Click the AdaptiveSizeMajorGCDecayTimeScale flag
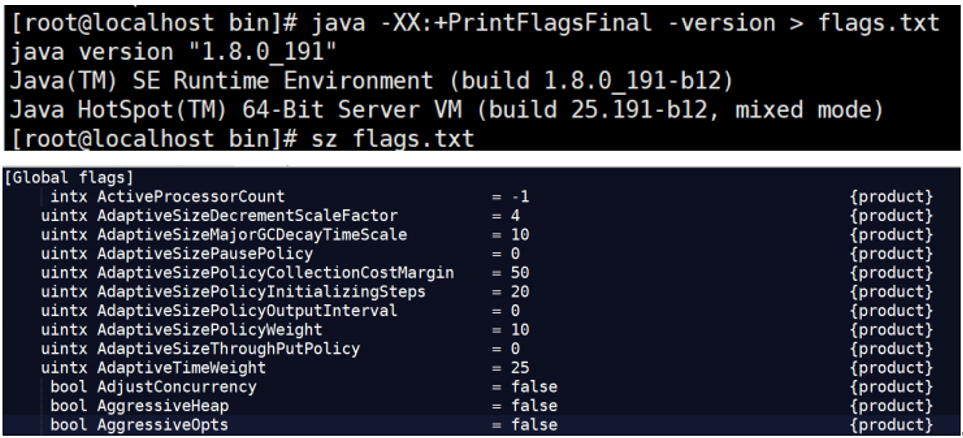Screen dimensions: 963x438 tap(251, 235)
